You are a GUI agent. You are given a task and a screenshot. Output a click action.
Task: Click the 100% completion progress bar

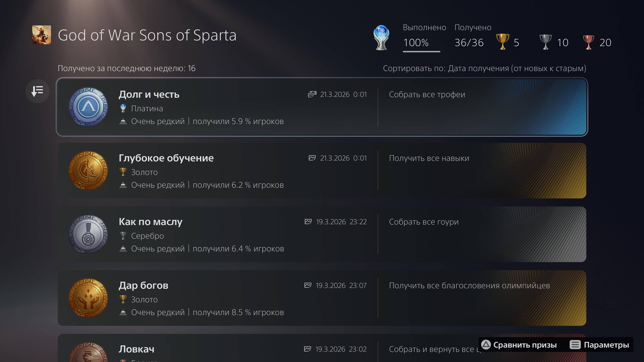(x=421, y=51)
